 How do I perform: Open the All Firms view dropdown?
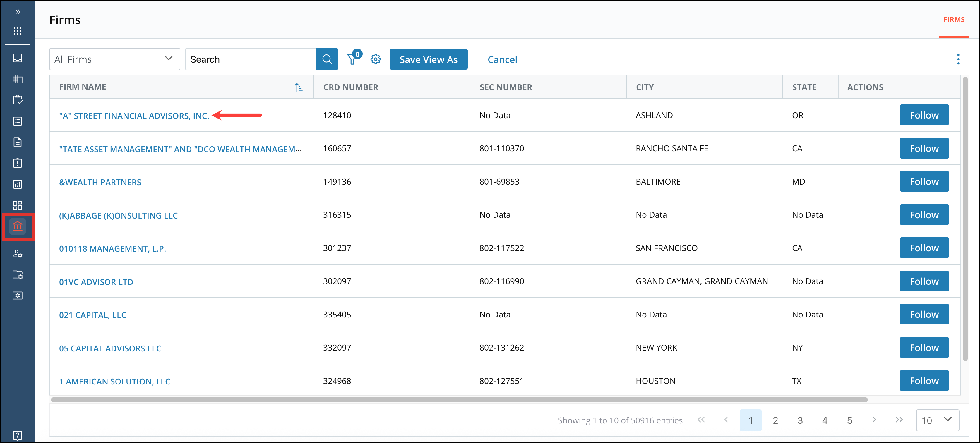[x=114, y=59]
